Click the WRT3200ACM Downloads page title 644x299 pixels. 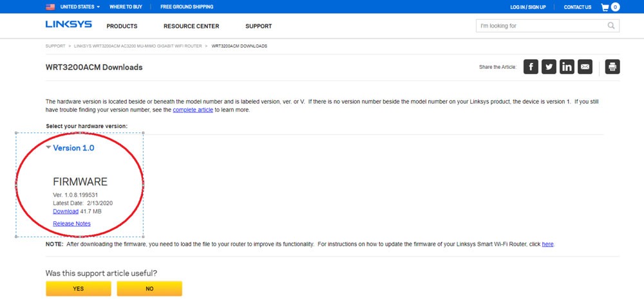point(94,68)
